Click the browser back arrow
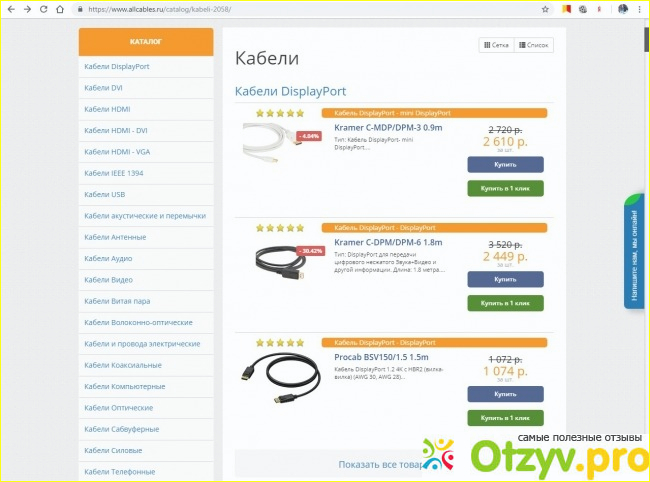This screenshot has width=650, height=482. 11,9
